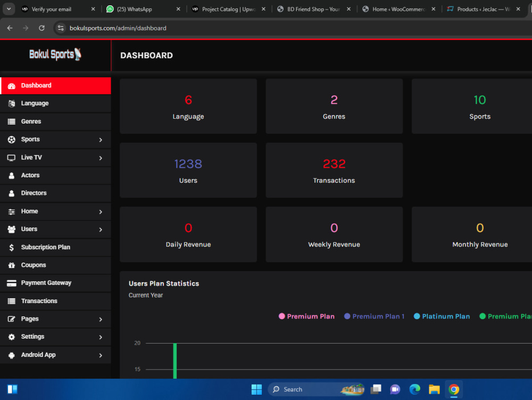Click the Pages edit icon
This screenshot has height=400, width=532.
(12, 319)
